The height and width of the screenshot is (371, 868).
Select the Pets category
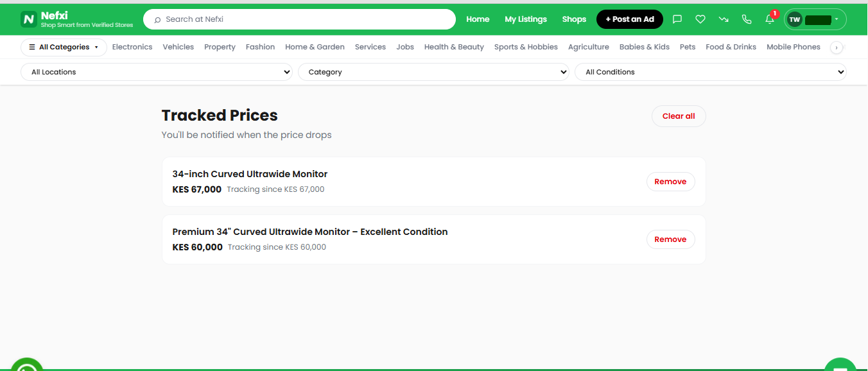pyautogui.click(x=688, y=47)
